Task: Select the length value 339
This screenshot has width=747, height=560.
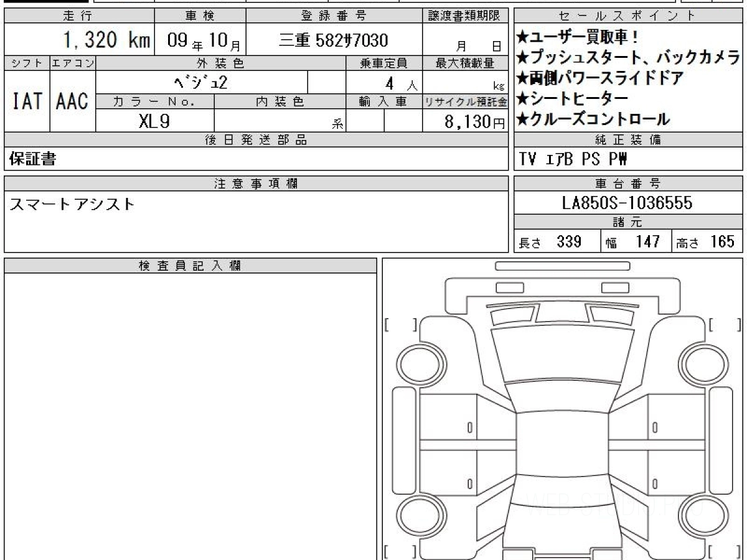Action: click(569, 241)
